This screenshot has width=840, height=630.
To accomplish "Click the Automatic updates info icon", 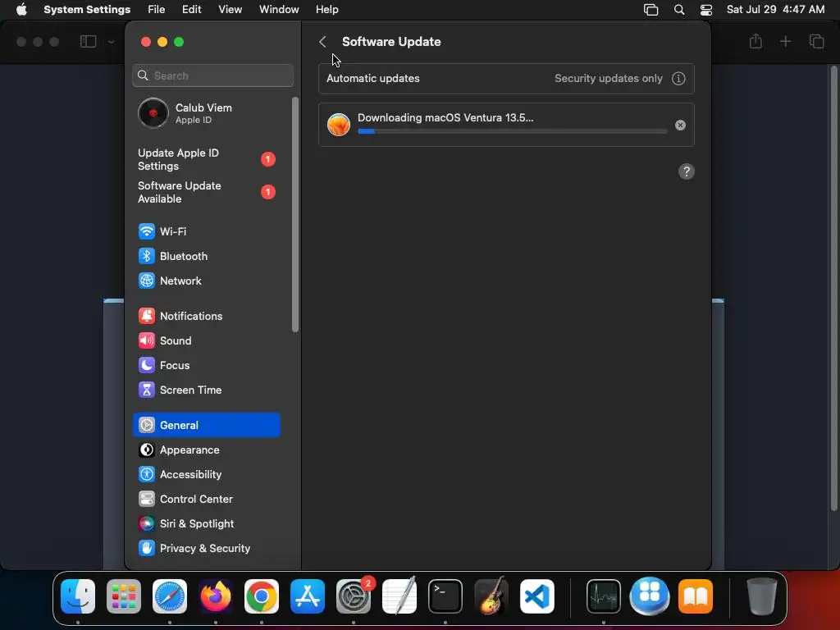I will pyautogui.click(x=678, y=78).
